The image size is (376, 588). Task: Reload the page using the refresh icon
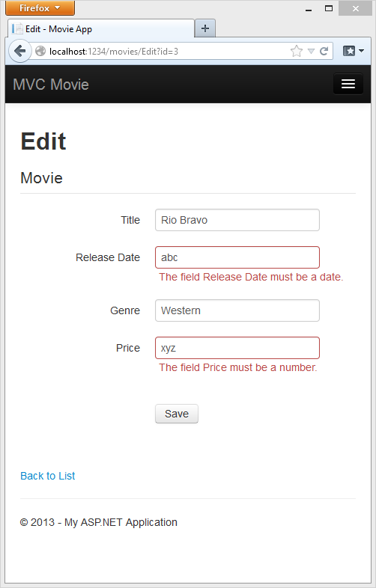tap(324, 51)
